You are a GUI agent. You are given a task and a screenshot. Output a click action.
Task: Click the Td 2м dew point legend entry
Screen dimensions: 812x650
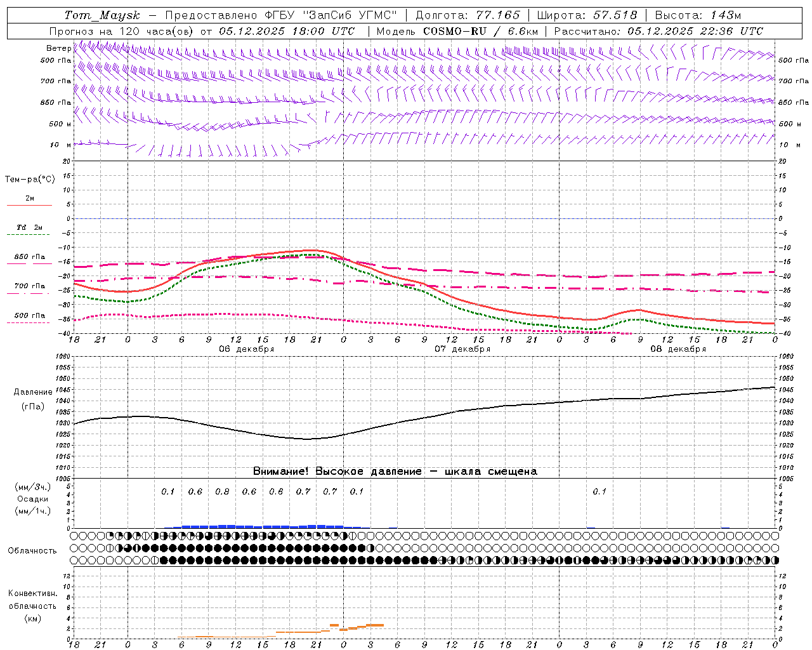(x=29, y=227)
